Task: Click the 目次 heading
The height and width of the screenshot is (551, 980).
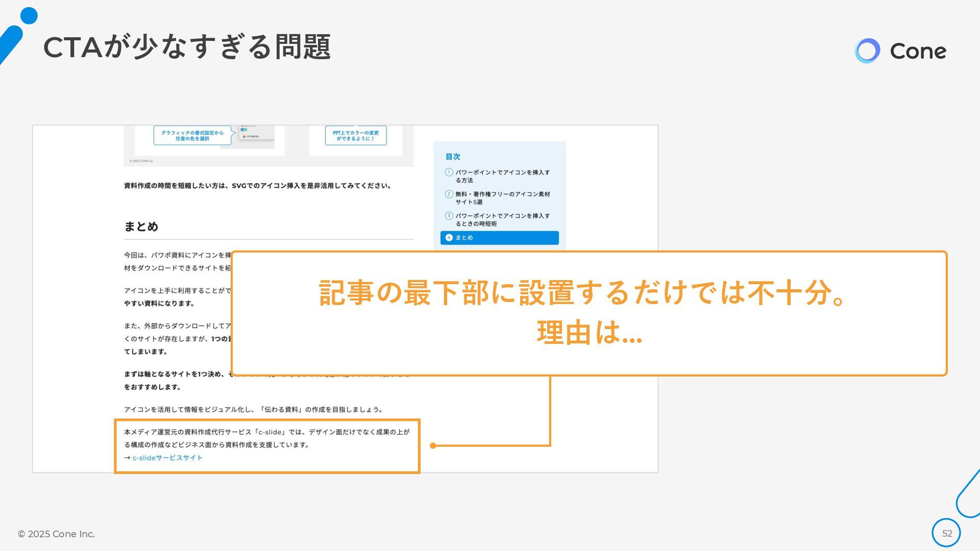Action: [453, 157]
